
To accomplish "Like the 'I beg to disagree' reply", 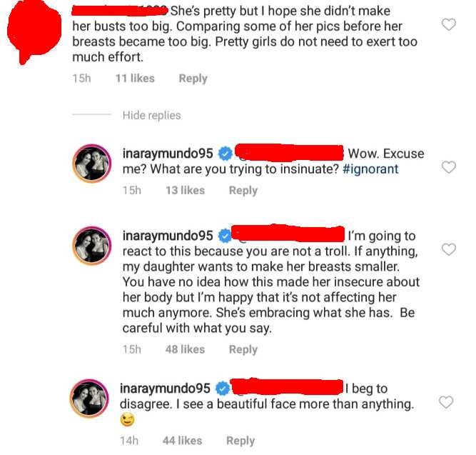I will [446, 402].
